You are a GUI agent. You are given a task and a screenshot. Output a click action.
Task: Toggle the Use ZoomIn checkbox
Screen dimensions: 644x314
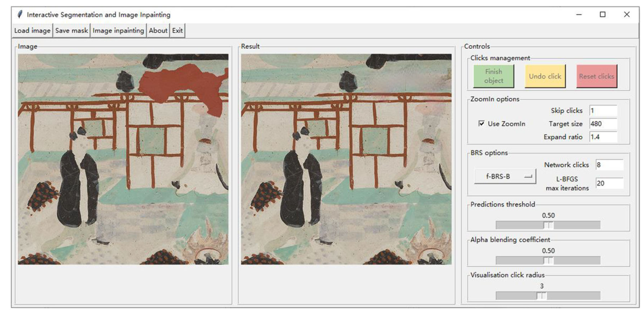click(x=482, y=124)
